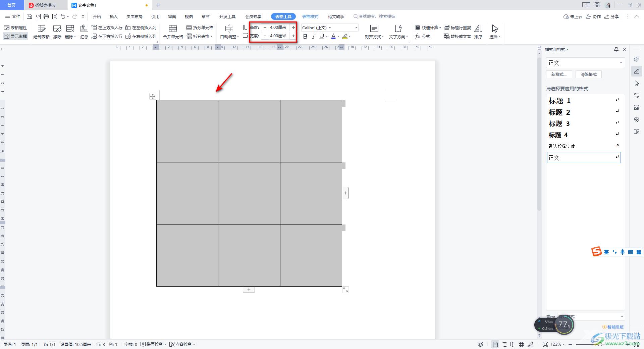This screenshot has height=349, width=644.
Task: Toggle page view mode in status bar
Action: pyautogui.click(x=495, y=344)
